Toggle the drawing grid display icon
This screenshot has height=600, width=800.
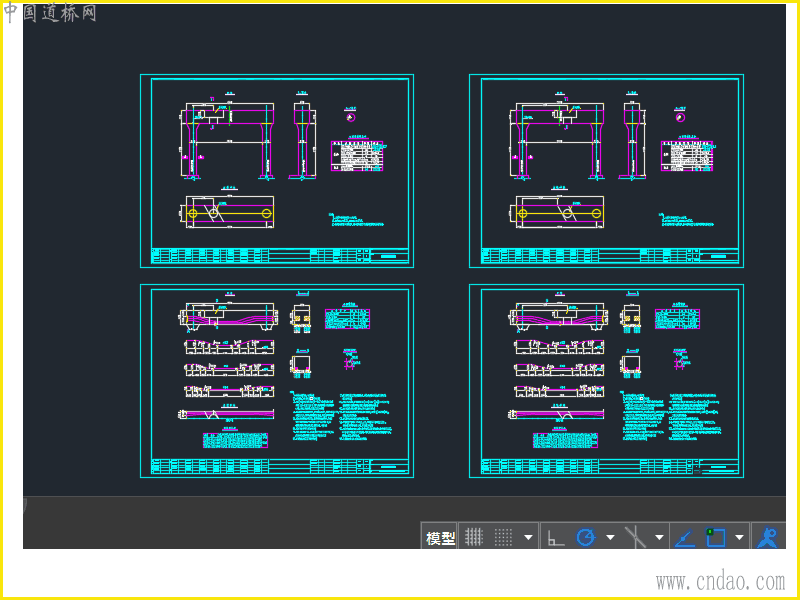point(474,537)
